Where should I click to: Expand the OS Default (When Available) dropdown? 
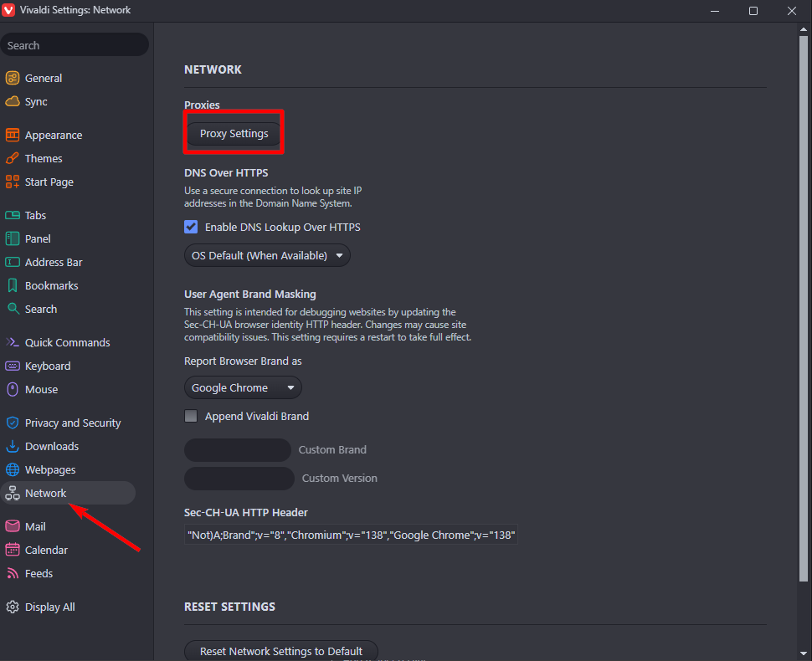(267, 255)
